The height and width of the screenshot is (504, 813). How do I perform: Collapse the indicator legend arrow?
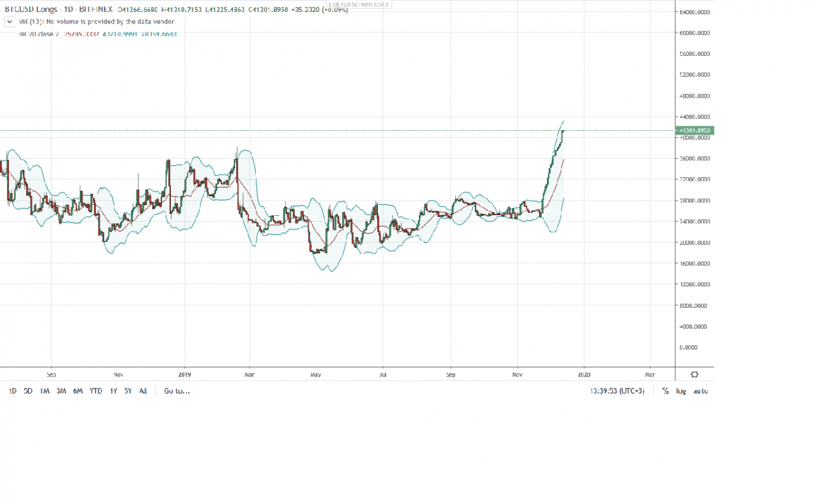click(x=10, y=22)
